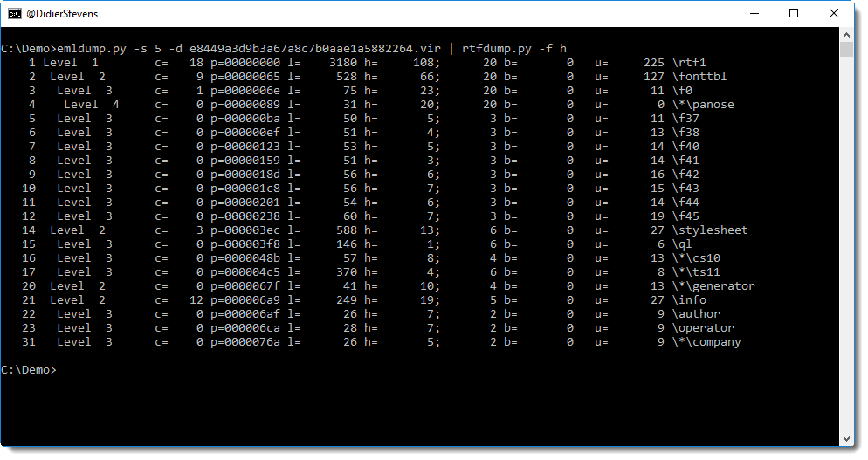Close the command prompt window
This screenshot has height=460, width=868.
click(x=834, y=14)
